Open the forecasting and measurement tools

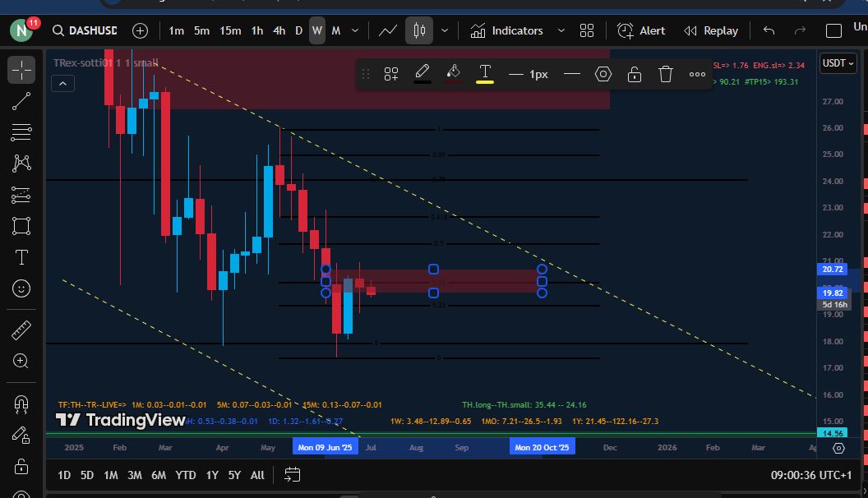pos(21,195)
